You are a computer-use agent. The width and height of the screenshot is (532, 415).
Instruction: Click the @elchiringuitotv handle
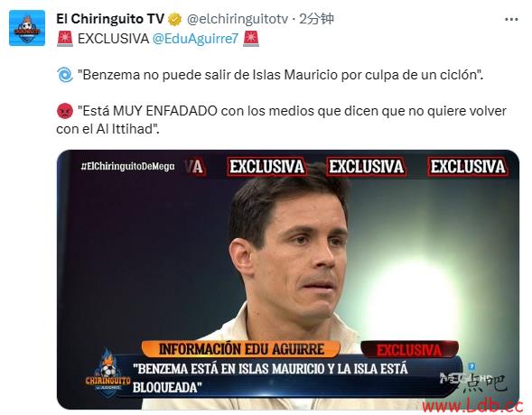pos(238,19)
